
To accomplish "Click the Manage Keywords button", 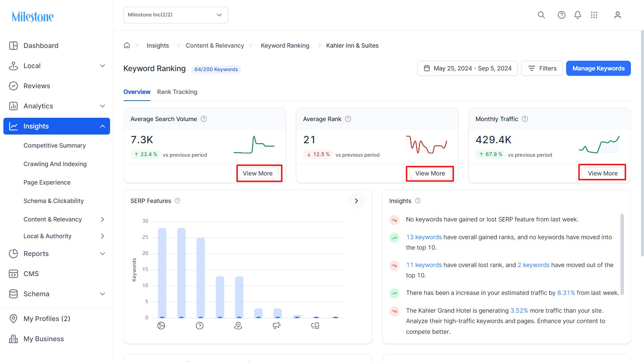I will [x=598, y=68].
